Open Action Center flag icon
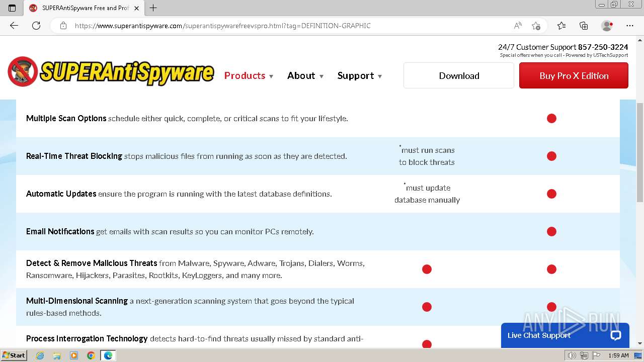Image resolution: width=644 pixels, height=362 pixels. click(x=596, y=355)
